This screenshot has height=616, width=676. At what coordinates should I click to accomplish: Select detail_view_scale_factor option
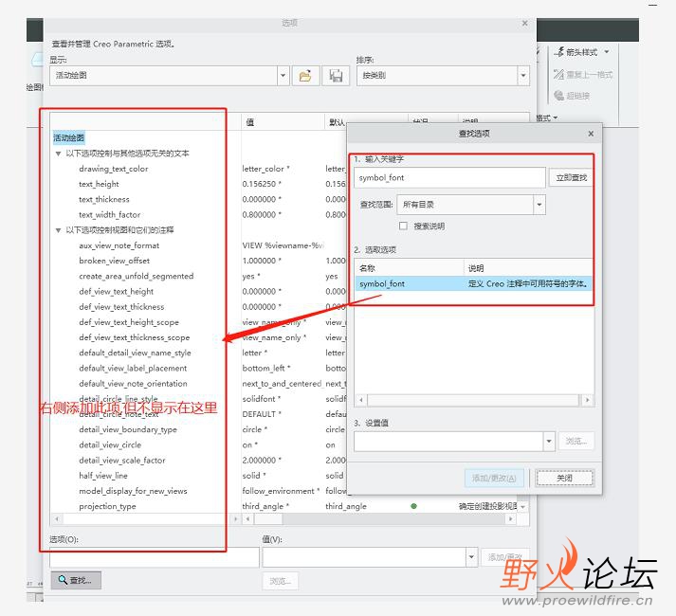[122, 461]
